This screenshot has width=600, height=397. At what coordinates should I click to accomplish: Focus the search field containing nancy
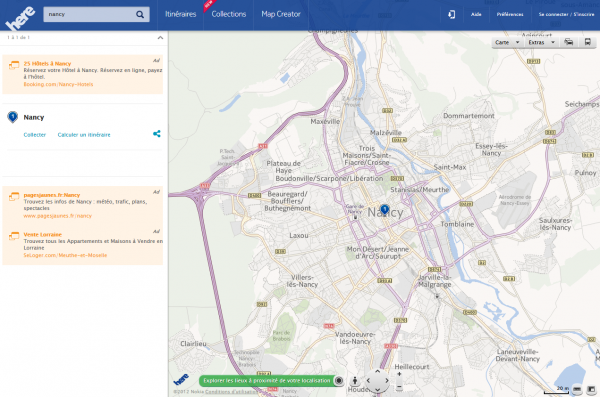[x=90, y=15]
